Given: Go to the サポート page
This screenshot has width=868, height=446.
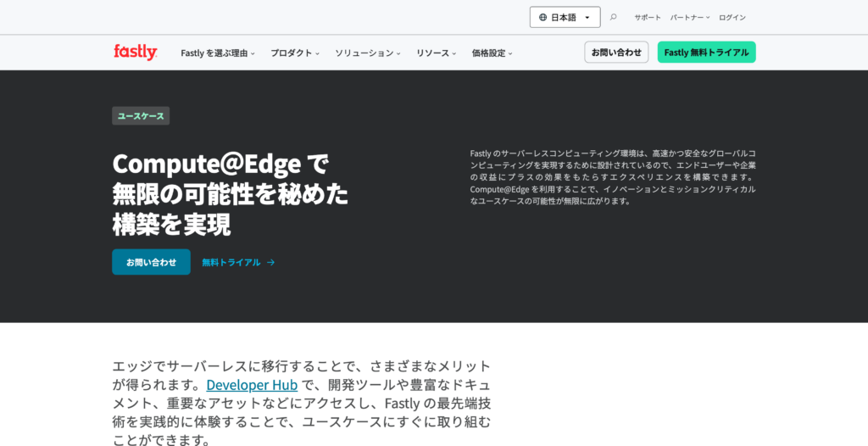Looking at the screenshot, I should (x=648, y=17).
